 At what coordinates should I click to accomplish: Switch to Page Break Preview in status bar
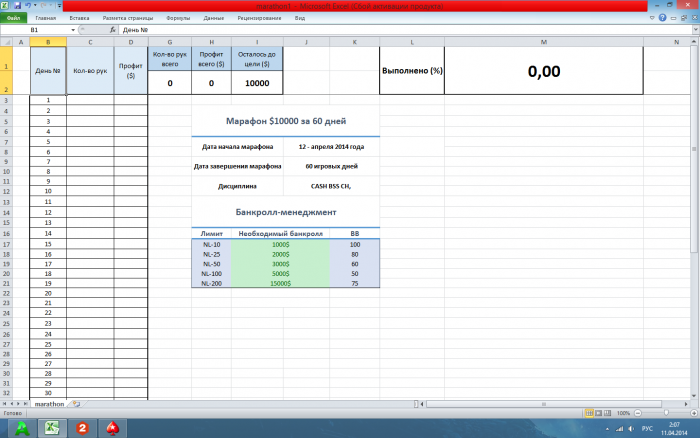coord(608,413)
